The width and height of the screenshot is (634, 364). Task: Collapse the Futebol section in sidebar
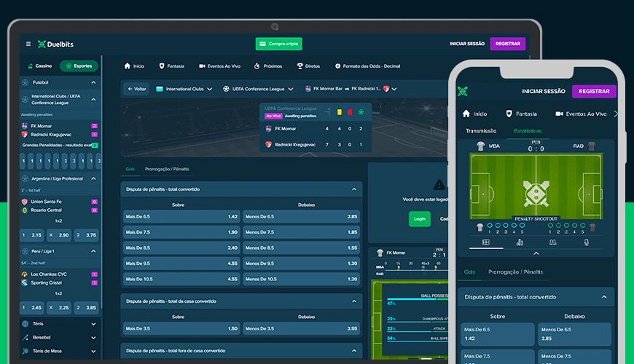[x=93, y=82]
